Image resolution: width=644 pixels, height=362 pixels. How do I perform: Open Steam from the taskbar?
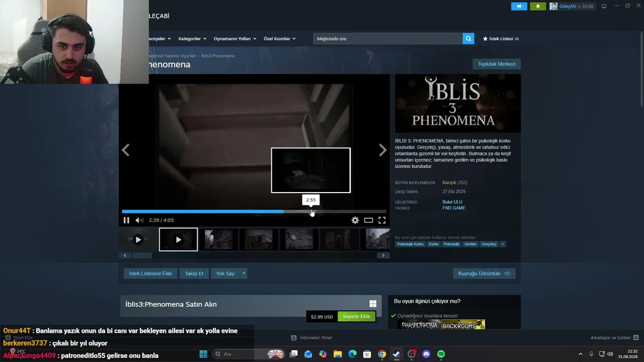pos(396,354)
